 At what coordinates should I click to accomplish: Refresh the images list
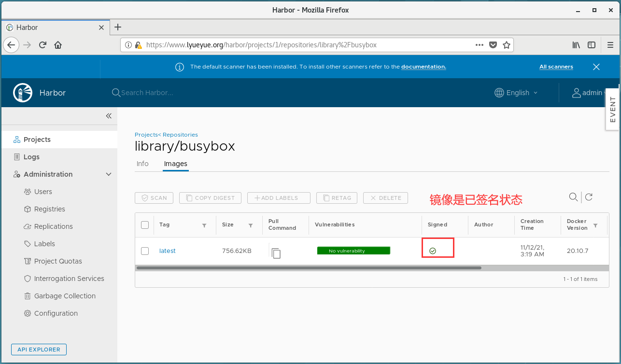[589, 196]
